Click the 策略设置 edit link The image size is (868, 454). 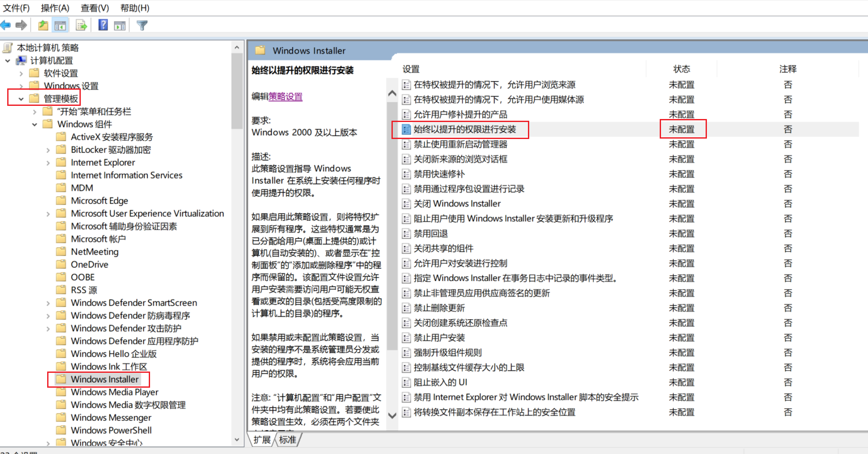point(285,96)
